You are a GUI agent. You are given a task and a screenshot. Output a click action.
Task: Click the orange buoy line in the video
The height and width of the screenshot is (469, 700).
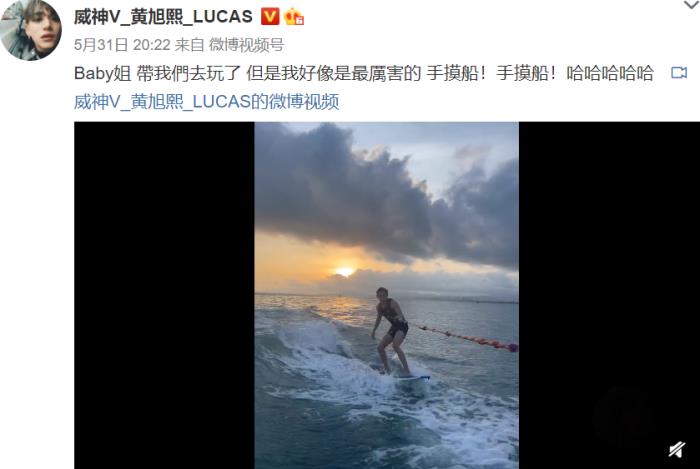tap(468, 338)
